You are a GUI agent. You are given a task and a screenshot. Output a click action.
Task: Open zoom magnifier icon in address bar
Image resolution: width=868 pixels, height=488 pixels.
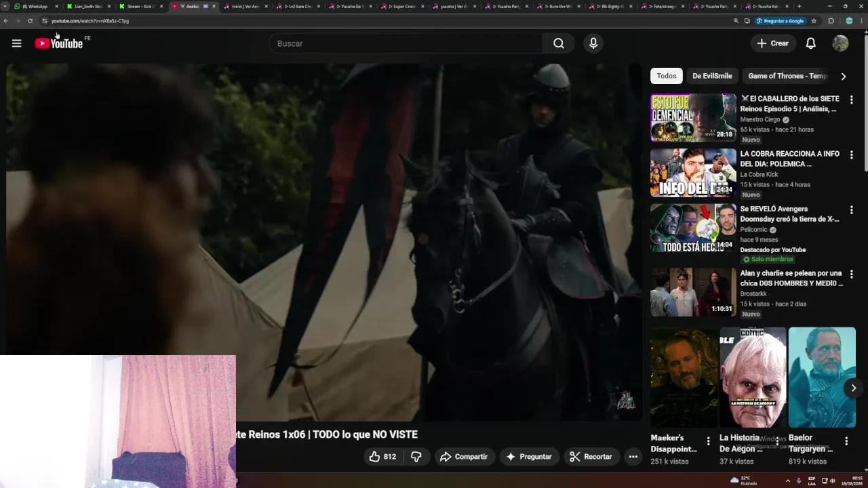[x=736, y=21]
